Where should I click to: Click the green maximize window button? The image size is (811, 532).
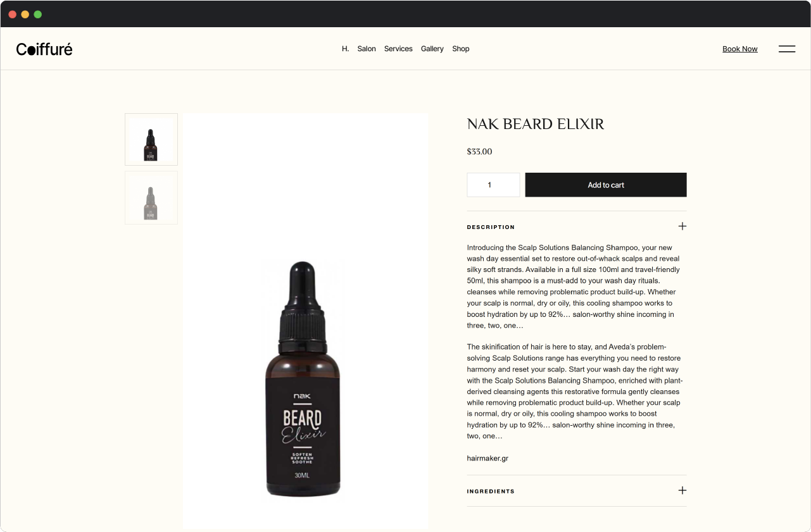pos(38,14)
